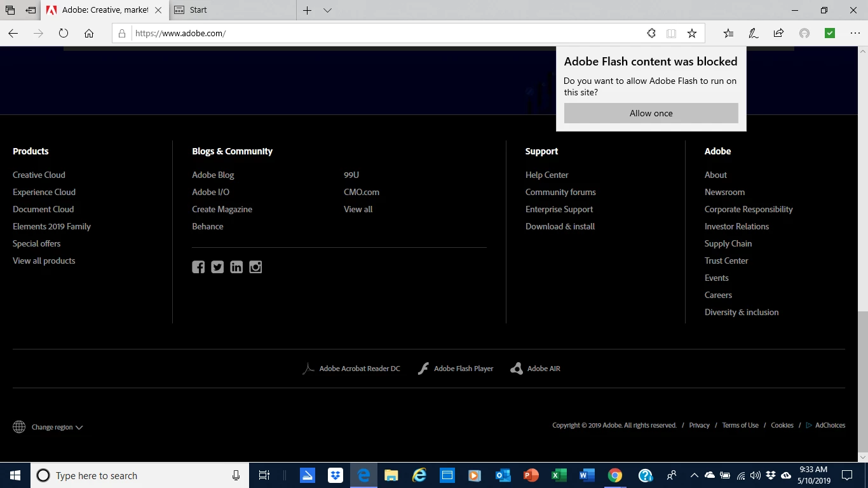The height and width of the screenshot is (488, 868).
Task: Expand the Change region dropdown
Action: [57, 427]
